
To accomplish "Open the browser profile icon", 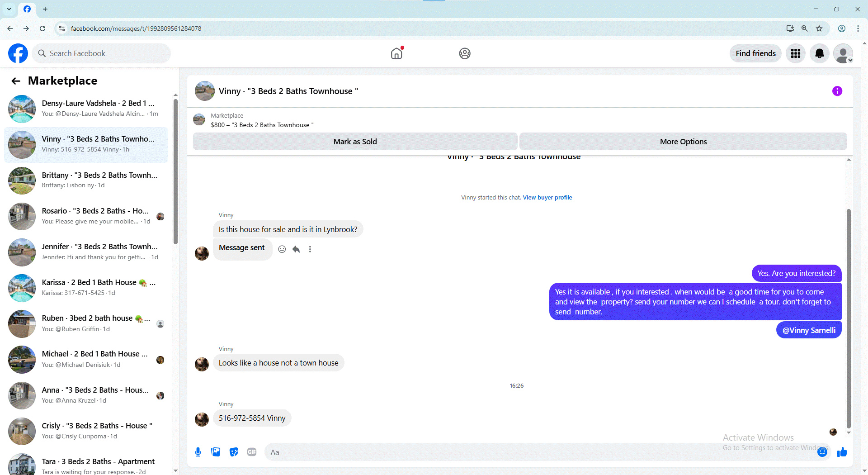I will pos(842,28).
